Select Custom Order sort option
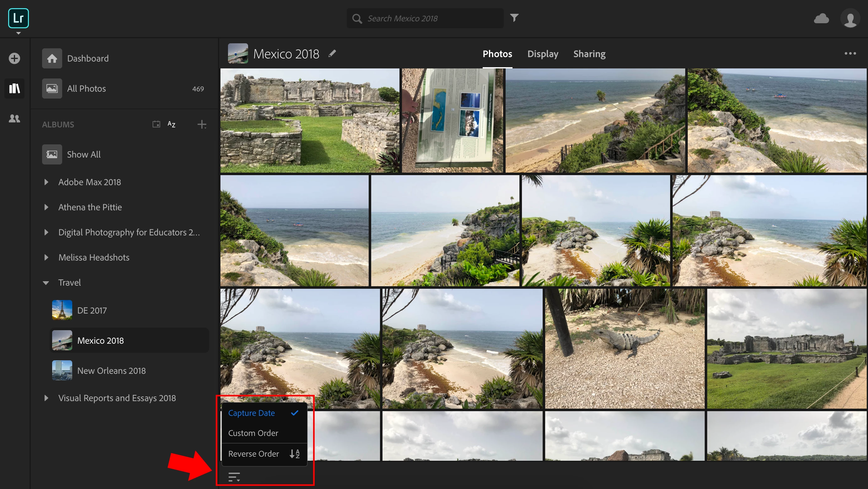 coord(253,433)
